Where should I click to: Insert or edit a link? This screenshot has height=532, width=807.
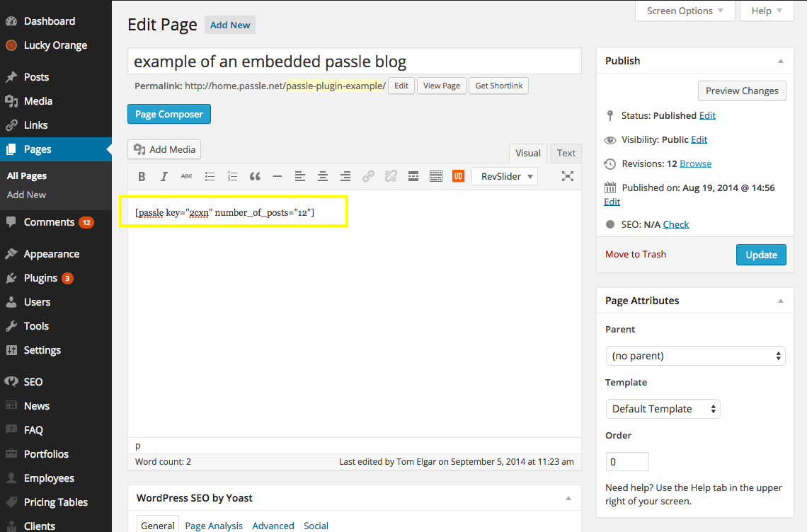tap(368, 176)
